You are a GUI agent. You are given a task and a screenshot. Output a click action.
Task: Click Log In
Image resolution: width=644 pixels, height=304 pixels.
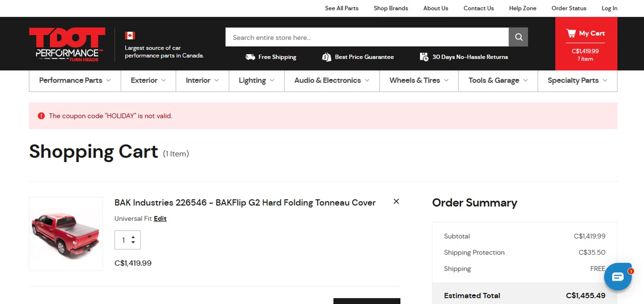click(x=609, y=8)
